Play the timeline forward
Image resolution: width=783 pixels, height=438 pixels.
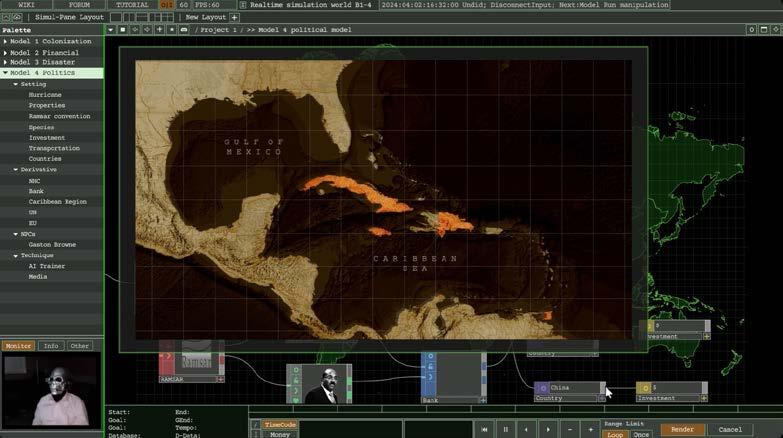(548, 430)
